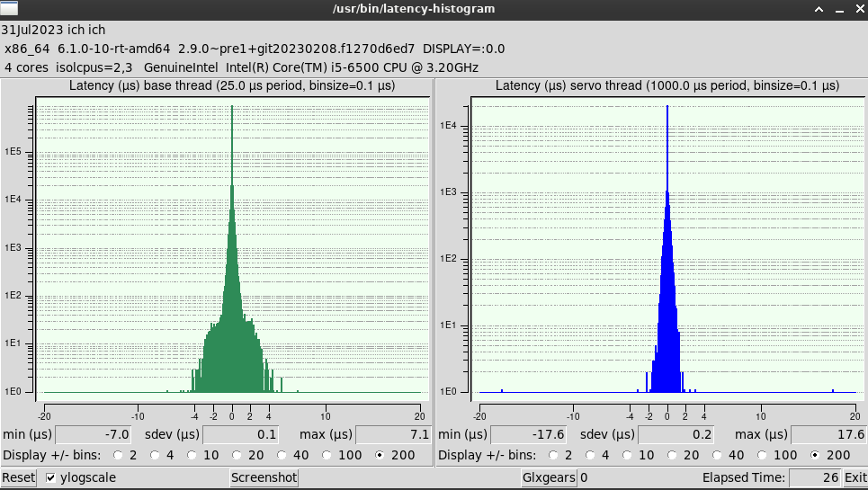Click the blue servo thread histogram peak
This screenshot has height=490, width=868.
(x=667, y=108)
